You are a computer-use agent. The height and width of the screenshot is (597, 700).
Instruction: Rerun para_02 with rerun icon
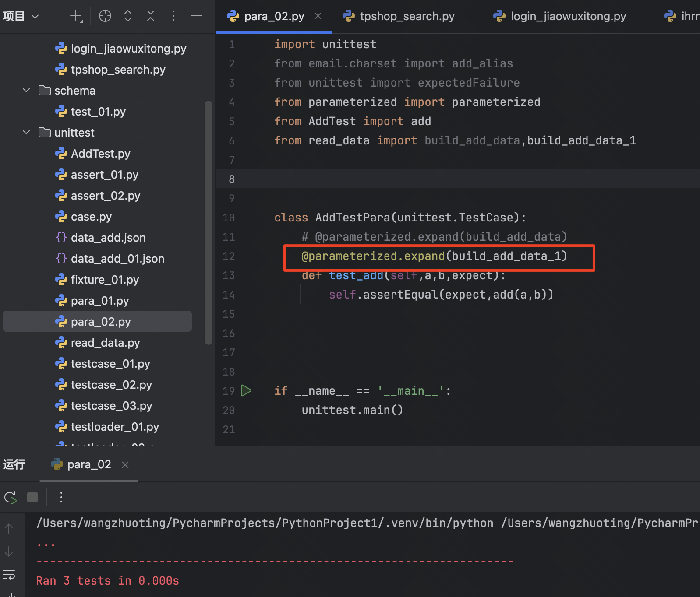coord(10,498)
